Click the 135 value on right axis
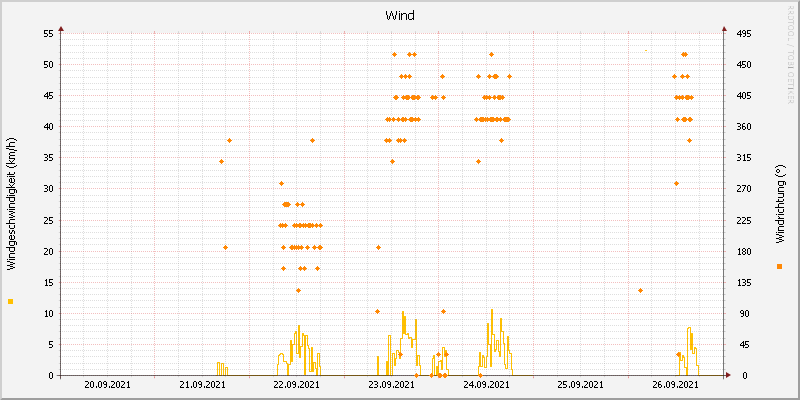 (x=743, y=283)
